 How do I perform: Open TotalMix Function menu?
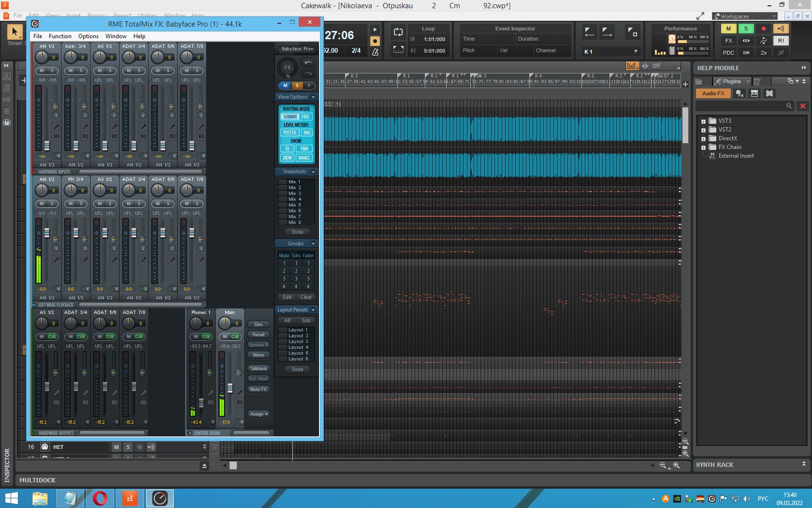click(x=60, y=36)
